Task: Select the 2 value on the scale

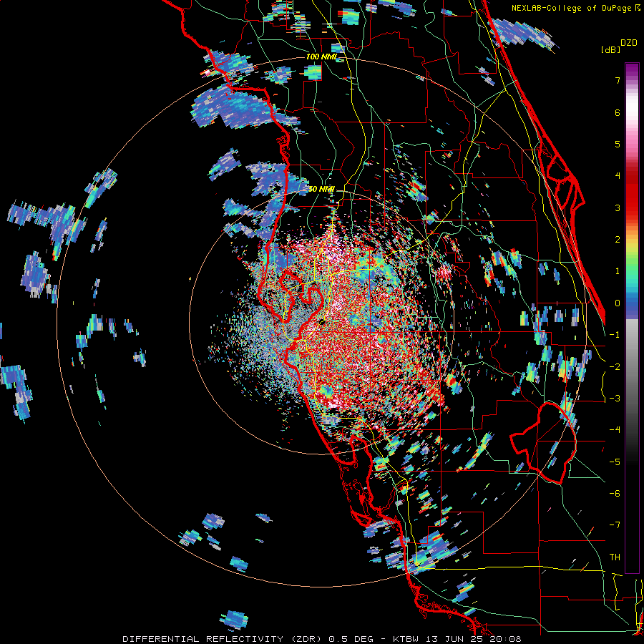Action: pos(618,240)
